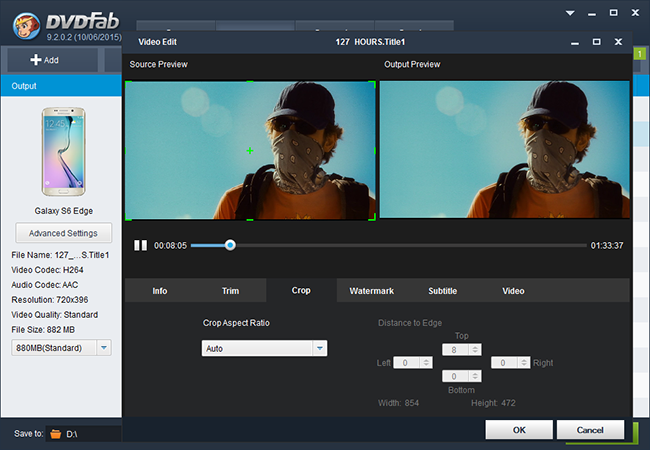Click the Cancel button

click(590, 430)
